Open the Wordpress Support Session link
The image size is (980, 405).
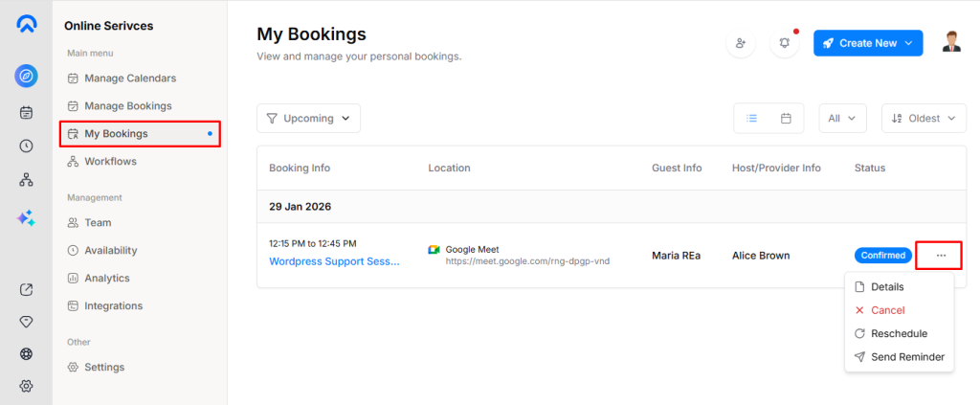[x=334, y=260]
